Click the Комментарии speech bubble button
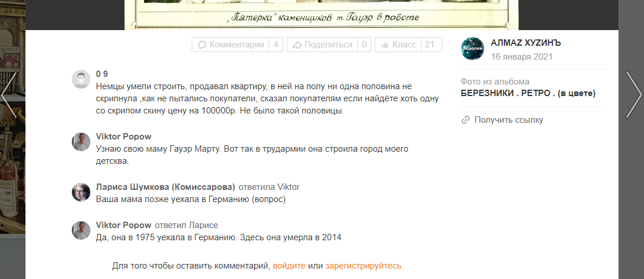 (x=230, y=45)
